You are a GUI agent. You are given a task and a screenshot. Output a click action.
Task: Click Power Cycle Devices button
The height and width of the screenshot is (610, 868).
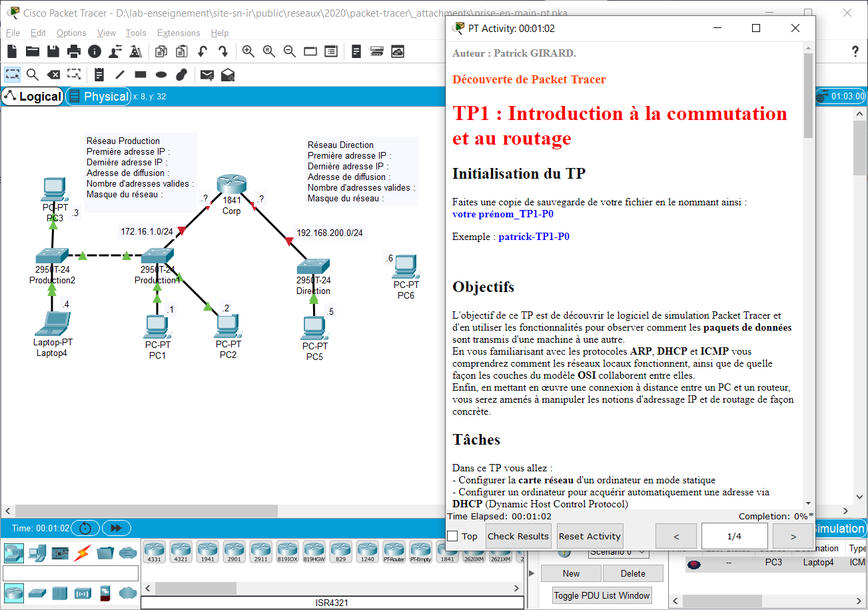click(85, 528)
